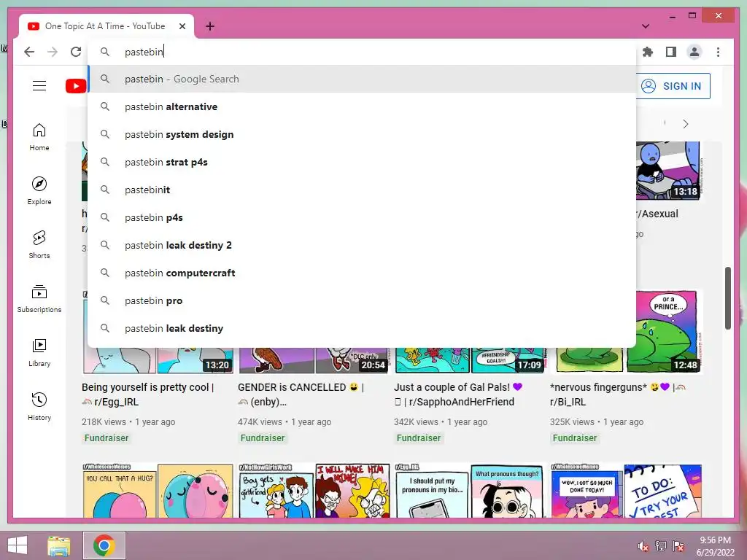Open 'Boy gets girlfriend' comic thumbnail
The width and height of the screenshot is (747, 560).
pos(314,491)
